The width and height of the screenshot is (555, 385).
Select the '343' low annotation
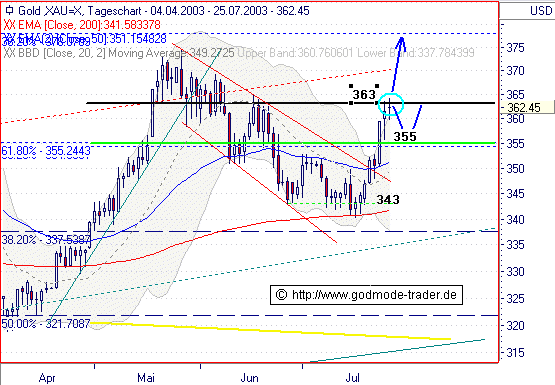pos(388,200)
